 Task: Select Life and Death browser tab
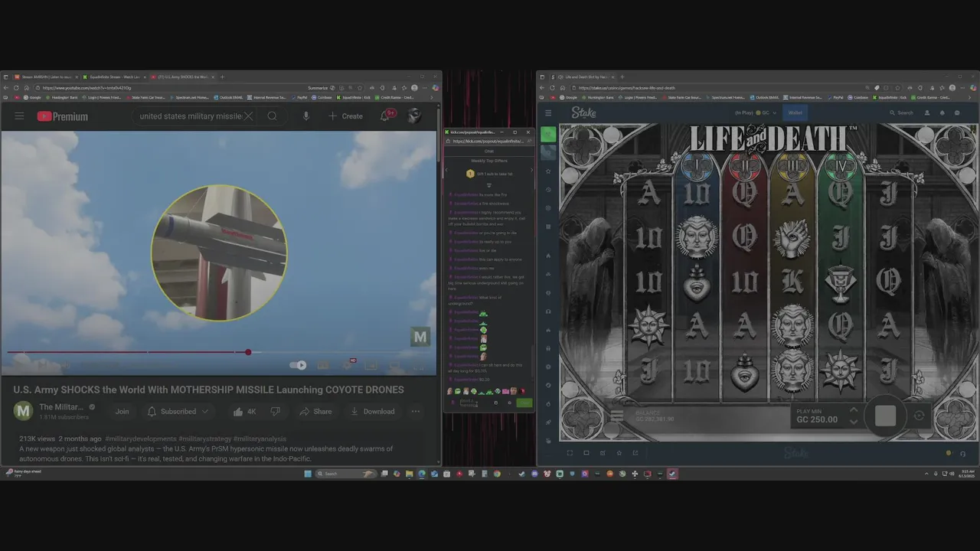pos(584,77)
